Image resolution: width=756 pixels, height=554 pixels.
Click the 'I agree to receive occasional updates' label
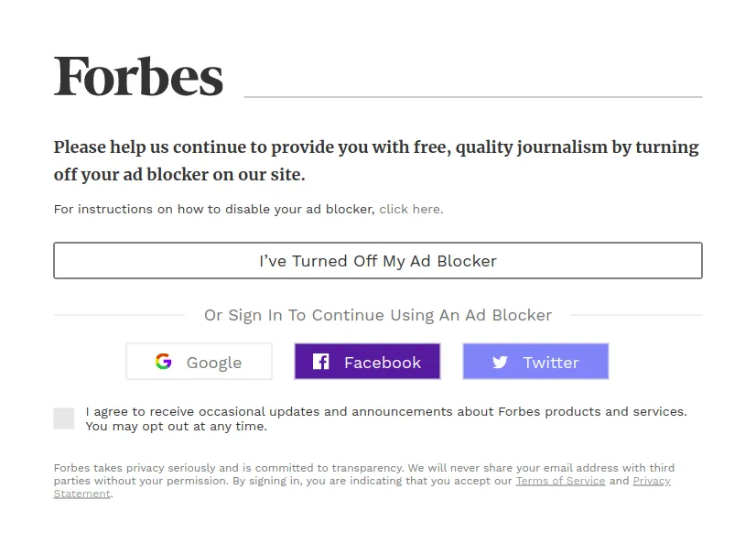[x=386, y=412]
